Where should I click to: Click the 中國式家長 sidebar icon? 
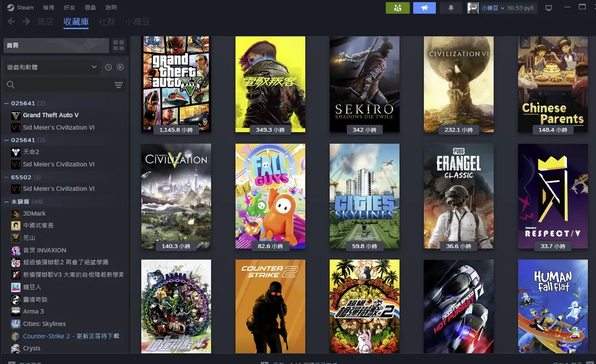tap(15, 226)
